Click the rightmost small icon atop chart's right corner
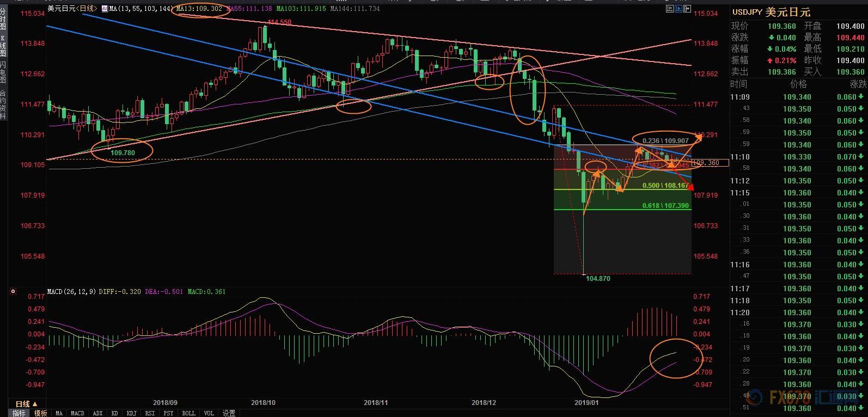 click(x=687, y=9)
